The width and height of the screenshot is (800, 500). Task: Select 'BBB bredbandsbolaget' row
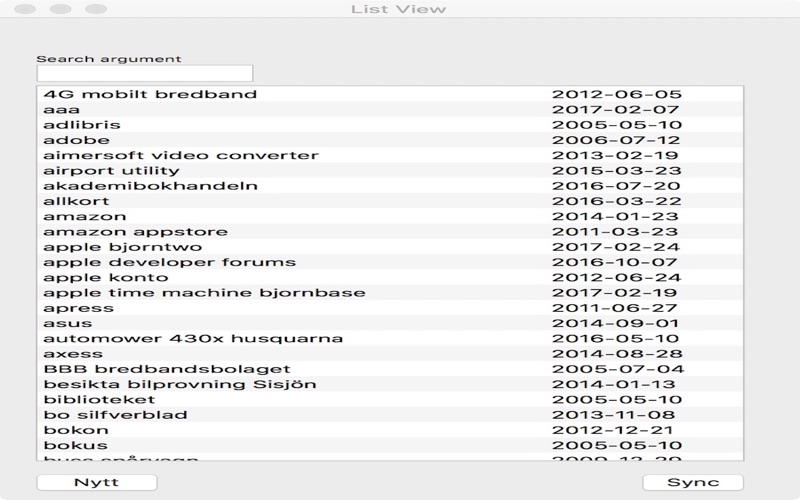[x=390, y=369]
